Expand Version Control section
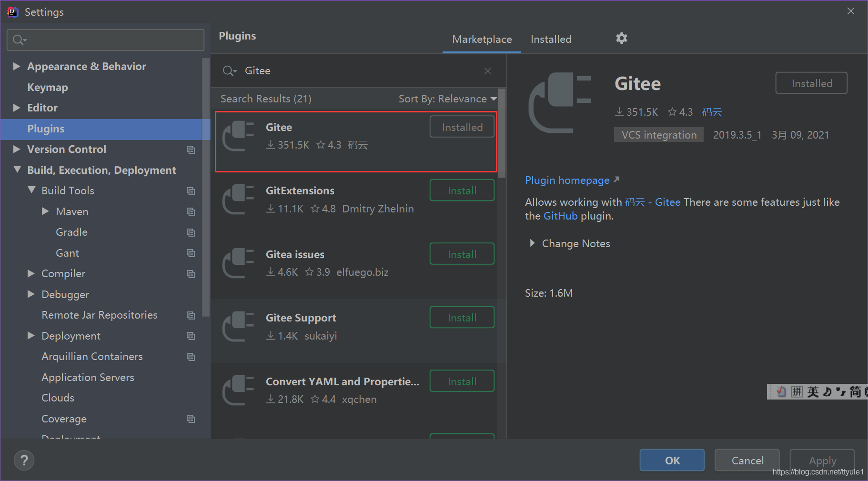This screenshot has width=868, height=481. click(x=17, y=149)
